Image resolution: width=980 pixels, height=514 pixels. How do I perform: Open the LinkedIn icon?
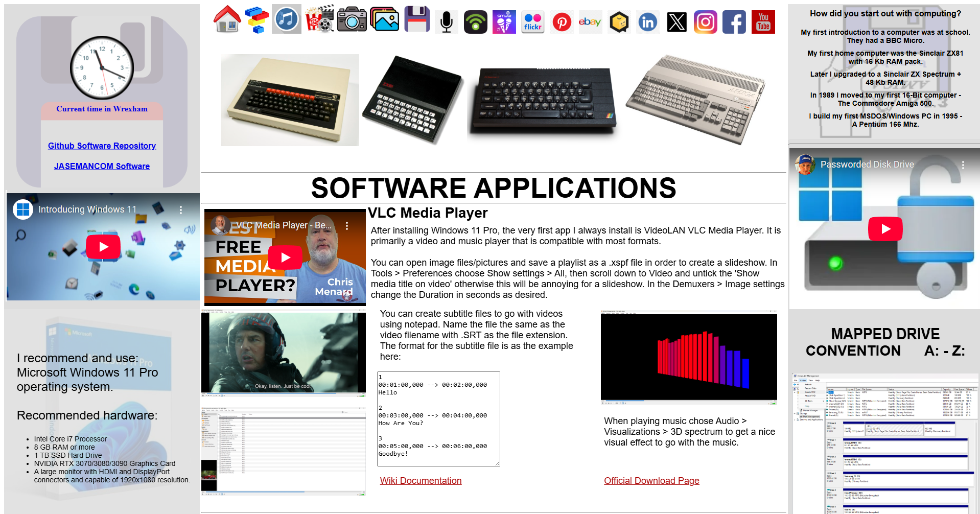pyautogui.click(x=648, y=22)
